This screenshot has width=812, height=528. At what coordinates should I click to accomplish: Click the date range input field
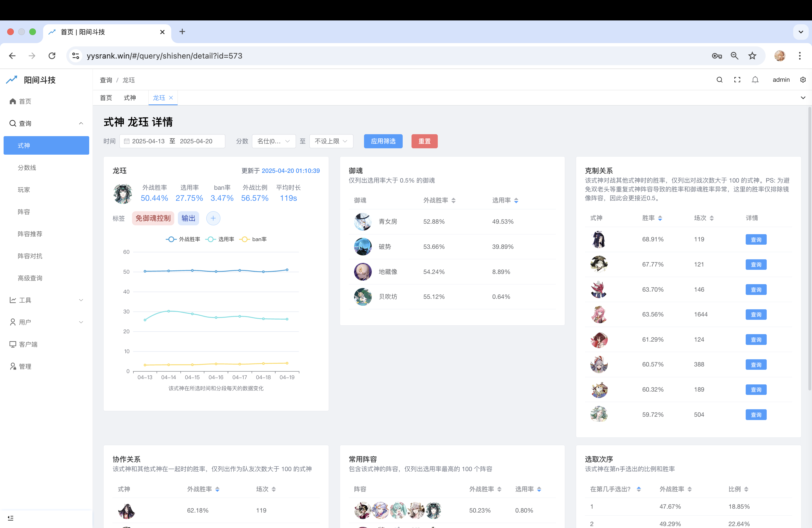[172, 141]
